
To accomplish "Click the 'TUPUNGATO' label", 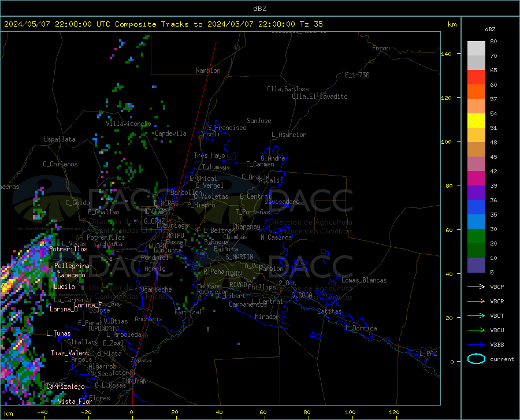I will [103, 329].
